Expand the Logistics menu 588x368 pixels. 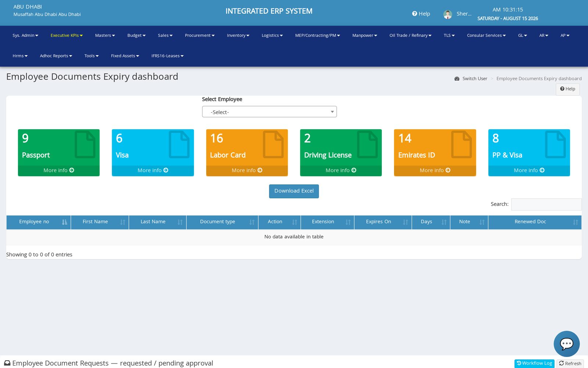[272, 35]
